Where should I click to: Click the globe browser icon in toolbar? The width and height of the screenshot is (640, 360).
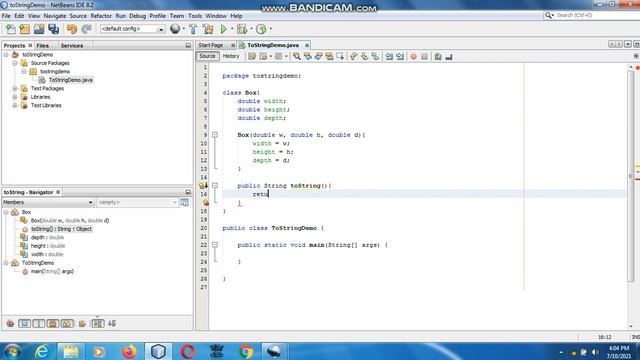coord(175,29)
